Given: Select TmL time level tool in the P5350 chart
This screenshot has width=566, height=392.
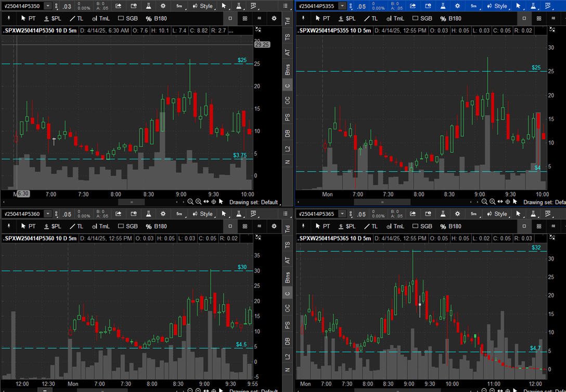Looking at the screenshot, I should [x=101, y=18].
